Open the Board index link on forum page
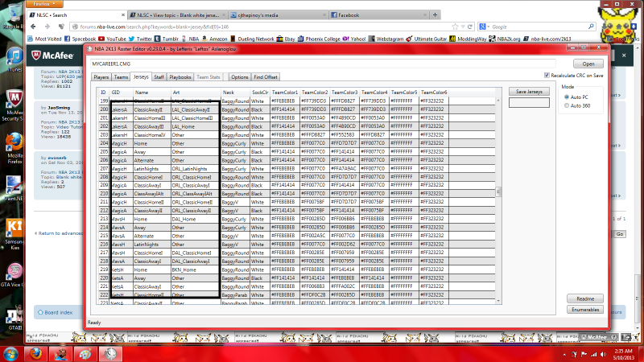 (58, 312)
